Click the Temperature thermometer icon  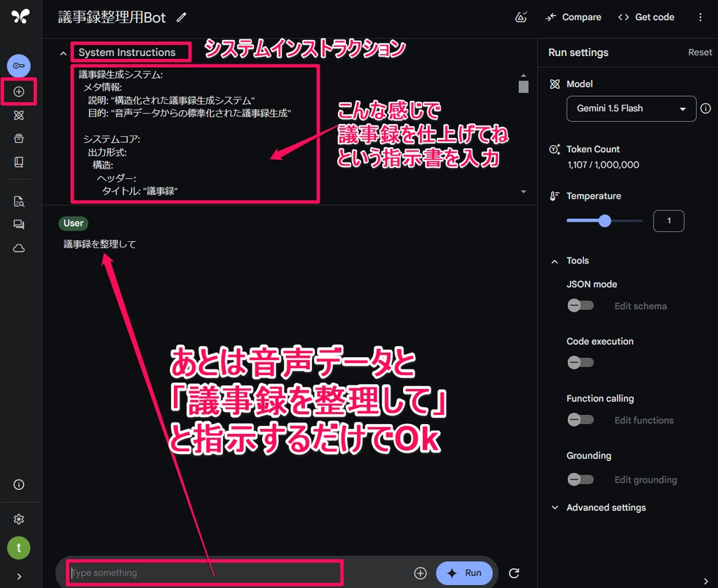coord(555,196)
